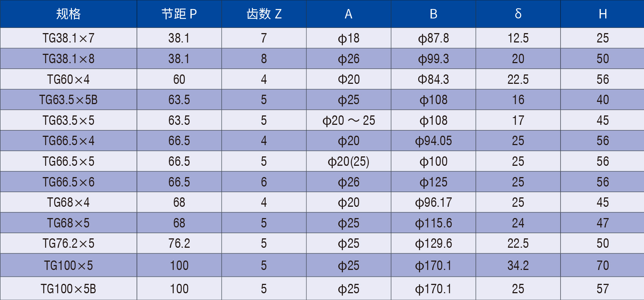Click the ф94.05 value in column B
This screenshot has height=300, width=644.
[433, 141]
